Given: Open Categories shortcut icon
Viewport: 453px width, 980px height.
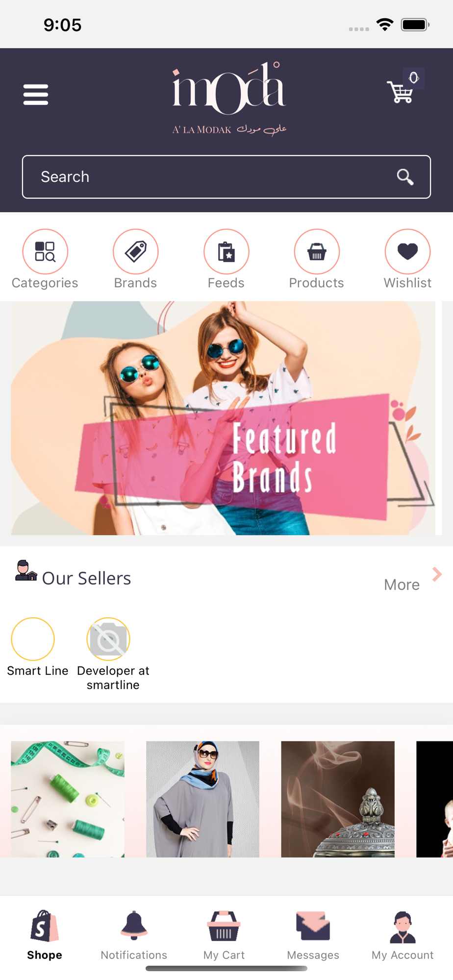Looking at the screenshot, I should click(x=45, y=251).
